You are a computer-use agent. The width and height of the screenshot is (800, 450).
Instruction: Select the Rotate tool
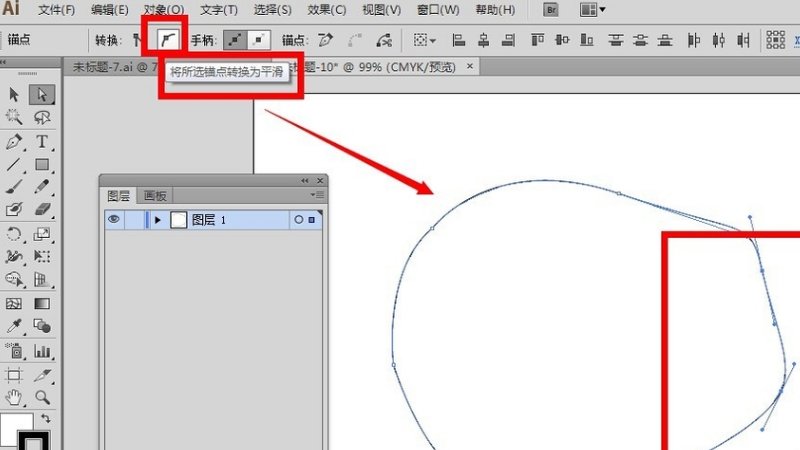point(14,234)
